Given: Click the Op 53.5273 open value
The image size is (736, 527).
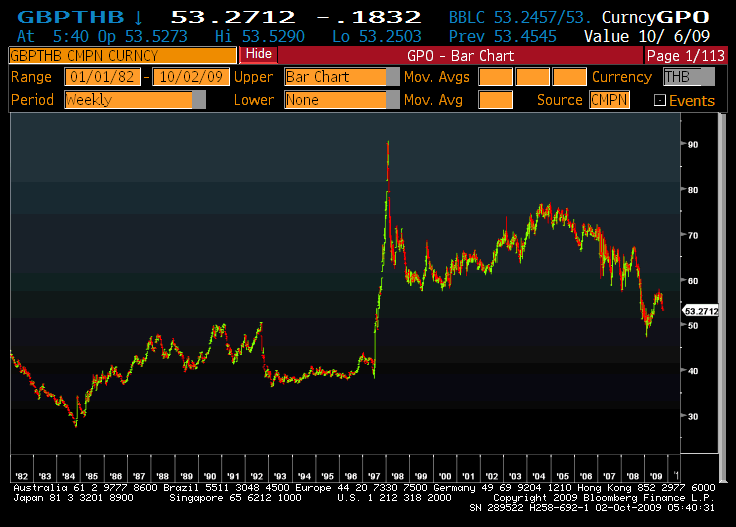Looking at the screenshot, I should coord(142,36).
